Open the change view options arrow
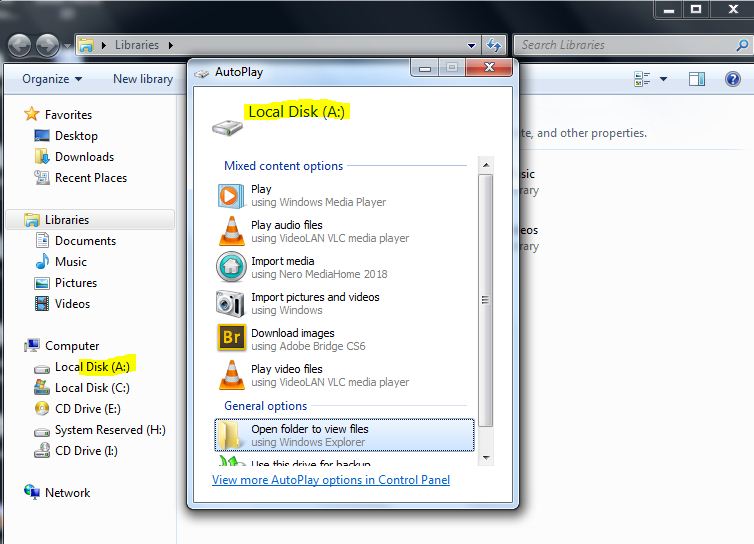Image resolution: width=754 pixels, height=544 pixels. tap(663, 79)
